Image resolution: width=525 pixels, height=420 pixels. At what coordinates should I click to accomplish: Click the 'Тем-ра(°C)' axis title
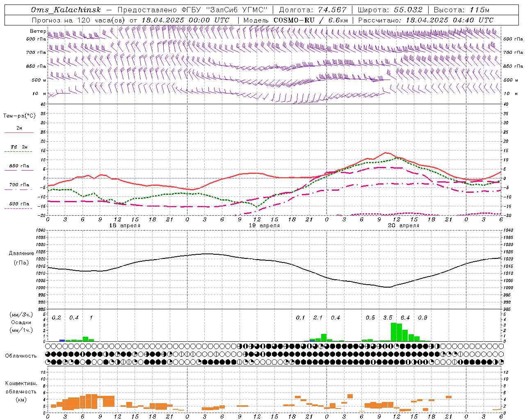point(19,116)
